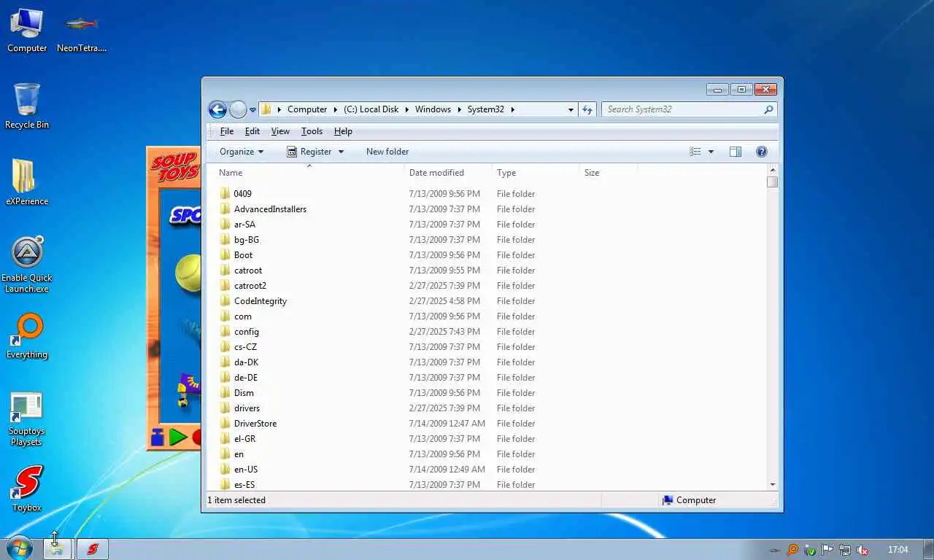
Task: Open the Windows Start orb
Action: point(20,548)
